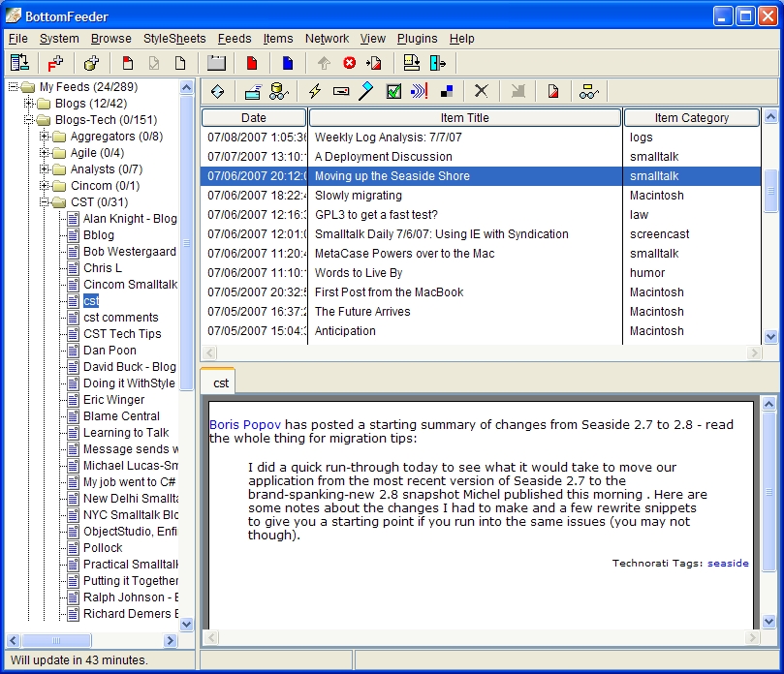
Task: Click the arrow-into-page icon in main toolbar
Action: coord(374,63)
